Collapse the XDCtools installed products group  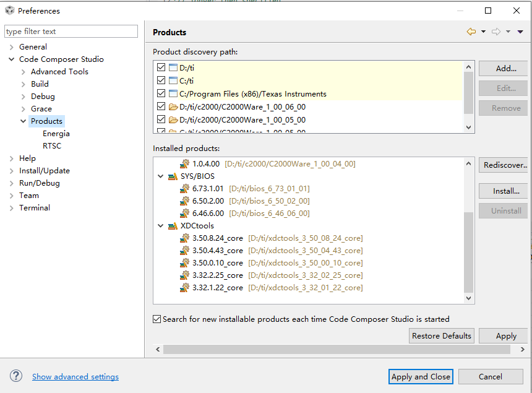(161, 226)
